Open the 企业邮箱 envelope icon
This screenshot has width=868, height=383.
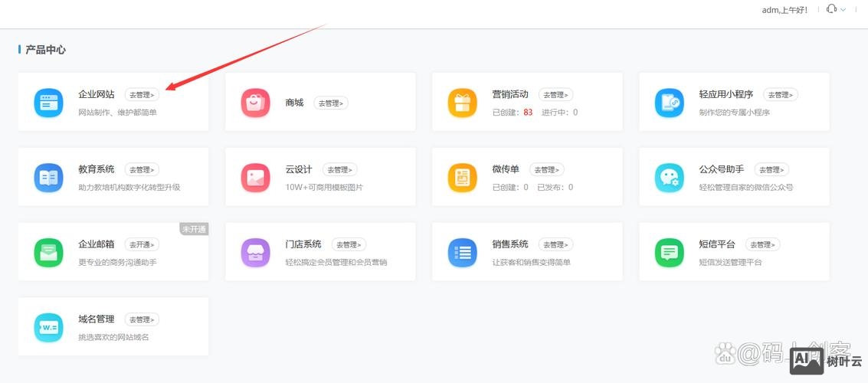[49, 253]
